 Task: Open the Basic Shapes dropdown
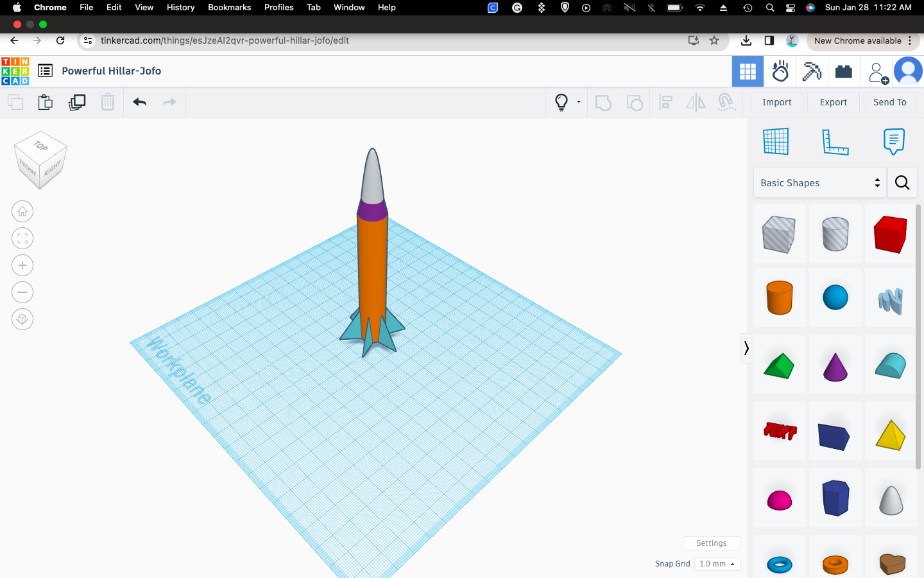[819, 183]
